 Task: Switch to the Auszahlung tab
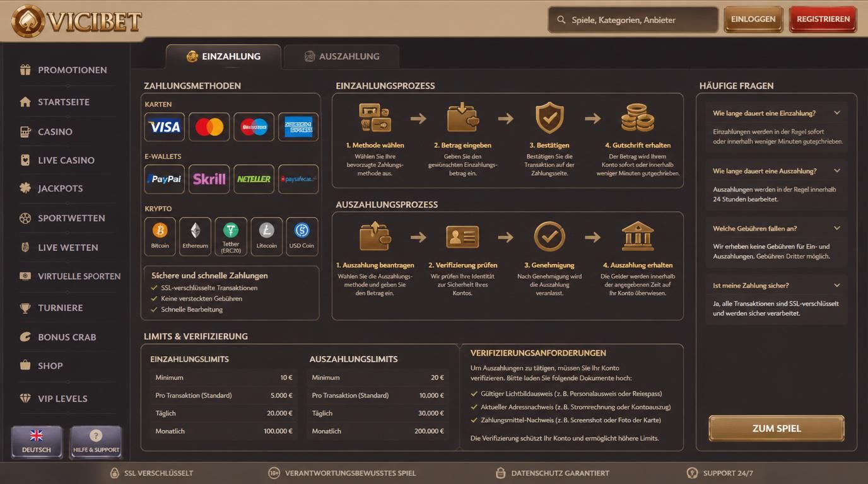point(341,56)
